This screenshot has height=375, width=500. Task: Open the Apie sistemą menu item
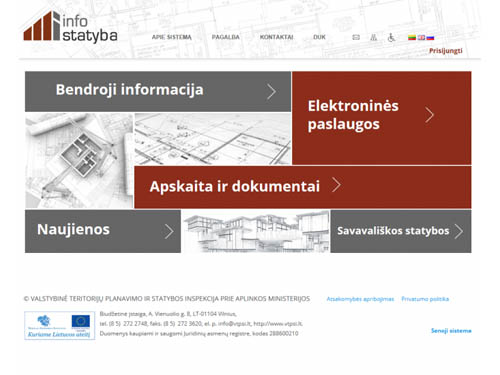[x=172, y=37]
